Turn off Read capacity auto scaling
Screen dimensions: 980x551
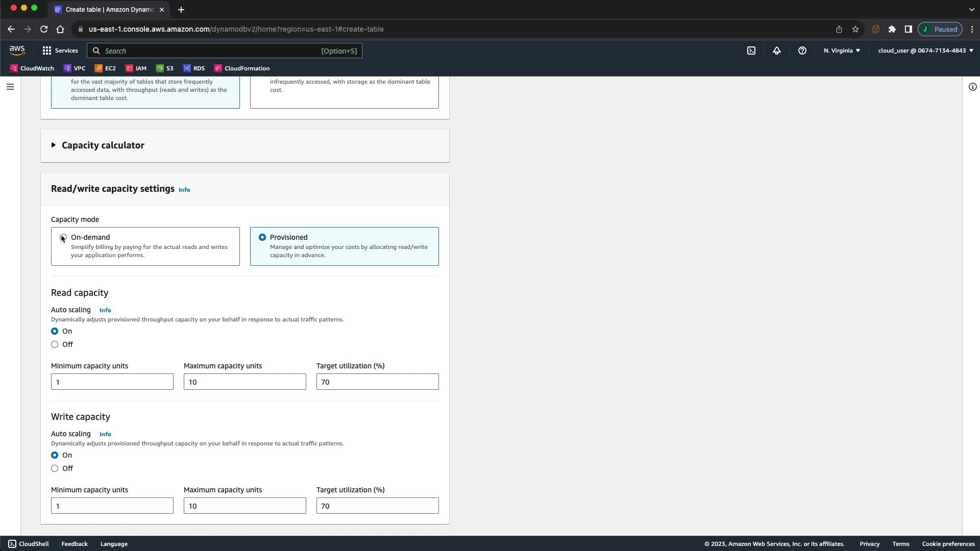(55, 344)
